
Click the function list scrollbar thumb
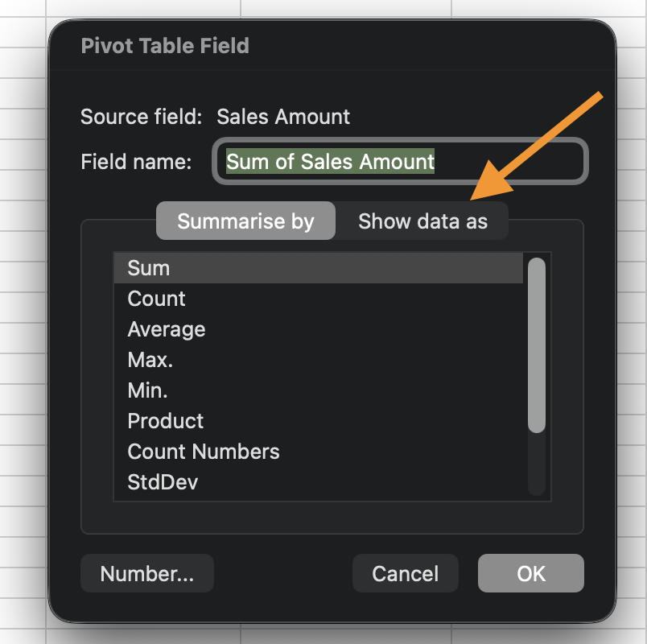point(536,345)
